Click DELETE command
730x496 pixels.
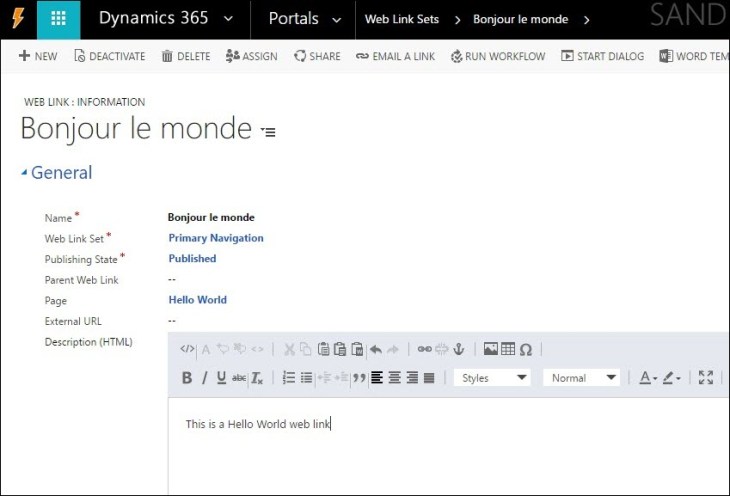coord(186,56)
